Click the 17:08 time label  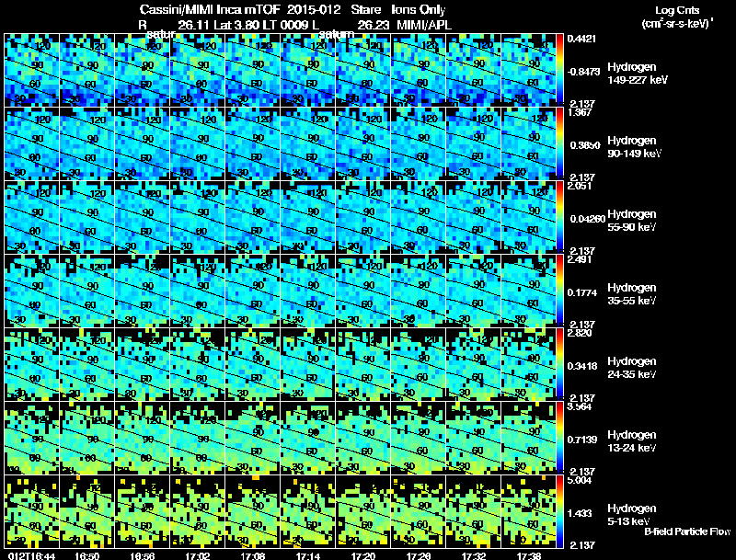coord(252,556)
